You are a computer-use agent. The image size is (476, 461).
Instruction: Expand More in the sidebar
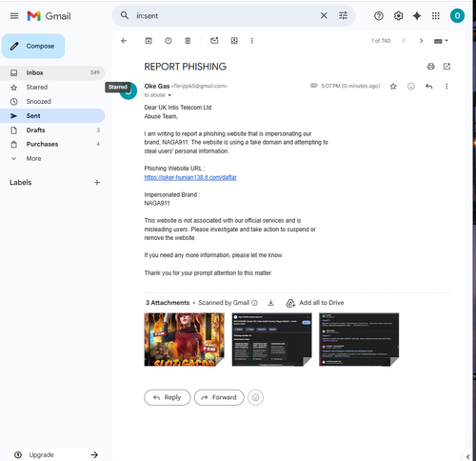click(x=52, y=158)
